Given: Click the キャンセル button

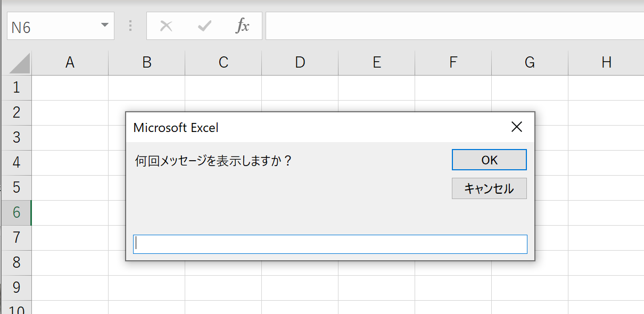Looking at the screenshot, I should point(489,188).
